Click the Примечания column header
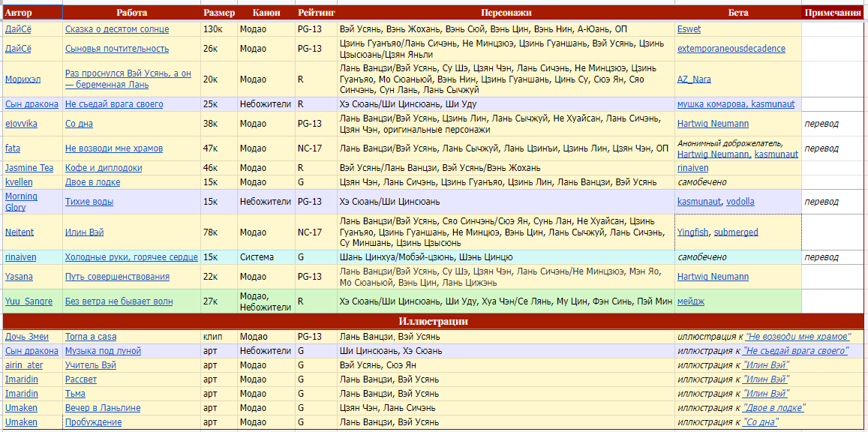The height and width of the screenshot is (432, 868). pos(833,12)
